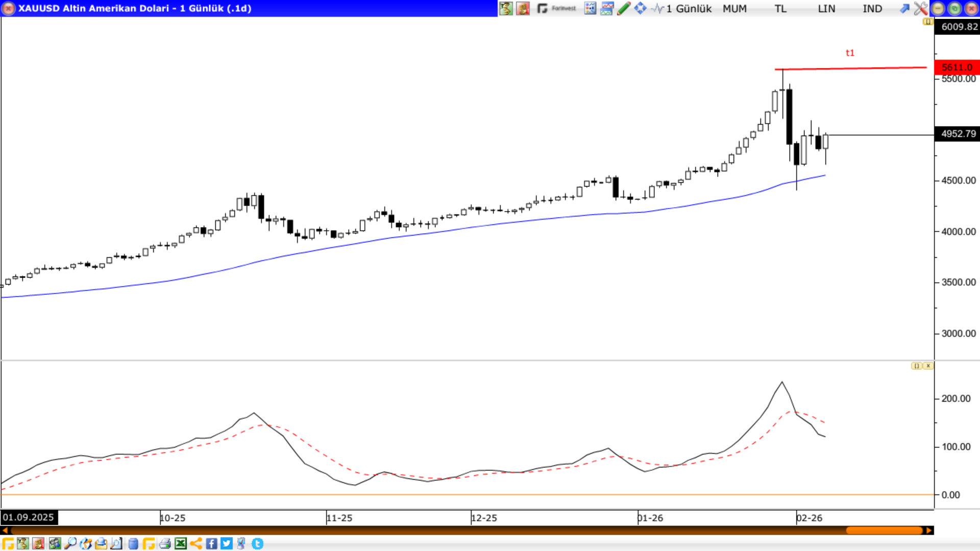Viewport: 980px width, 551px height.
Task: Click the blue Twitter bird icon
Action: click(x=227, y=543)
